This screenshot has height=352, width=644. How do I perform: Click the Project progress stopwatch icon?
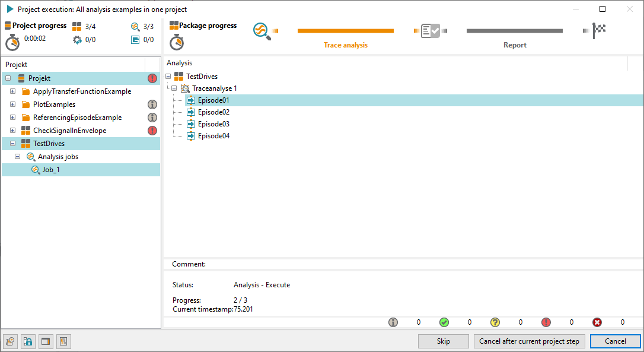point(12,42)
